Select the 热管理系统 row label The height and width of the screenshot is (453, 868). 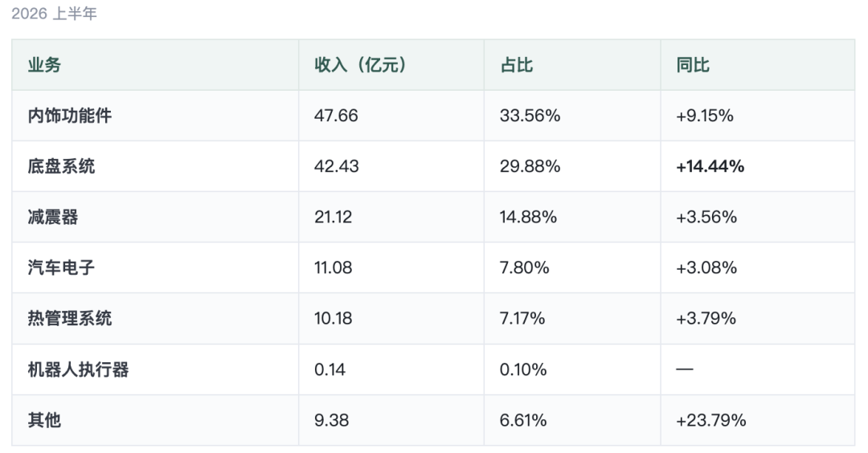click(70, 319)
